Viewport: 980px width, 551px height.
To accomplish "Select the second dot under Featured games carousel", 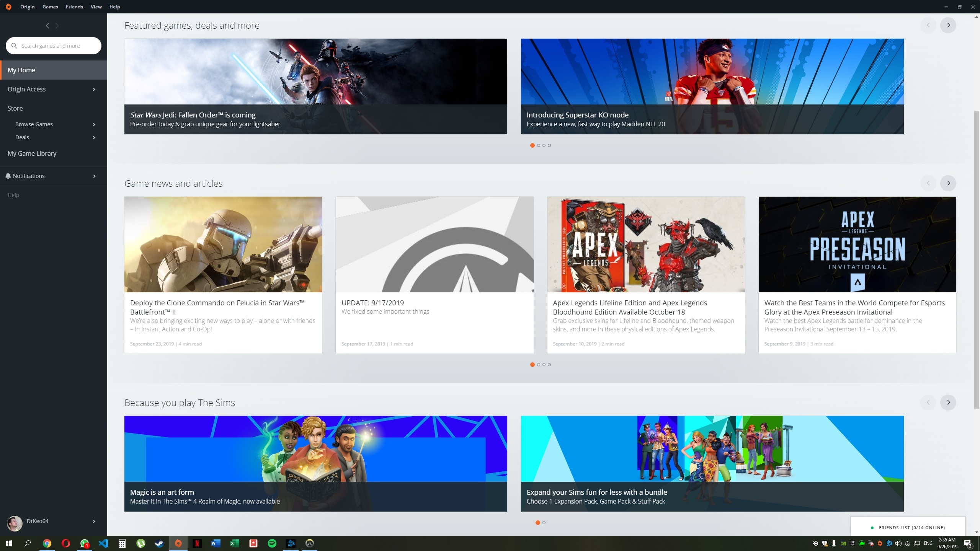I will click(x=538, y=145).
